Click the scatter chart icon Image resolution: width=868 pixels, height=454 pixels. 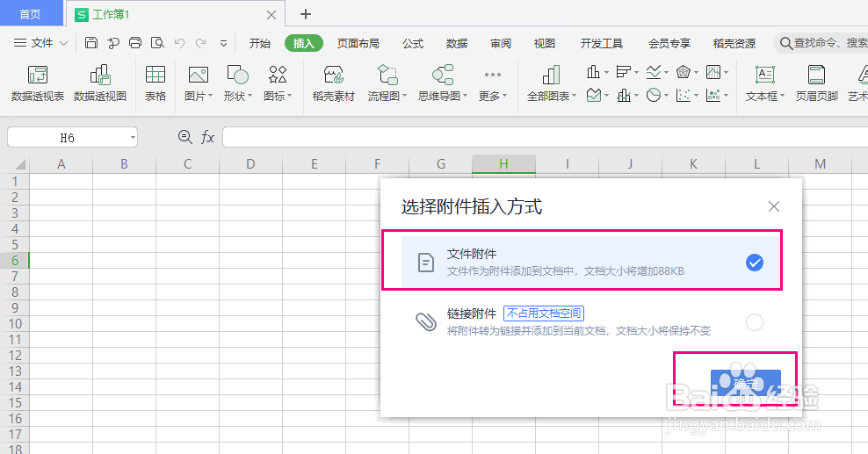click(x=684, y=95)
